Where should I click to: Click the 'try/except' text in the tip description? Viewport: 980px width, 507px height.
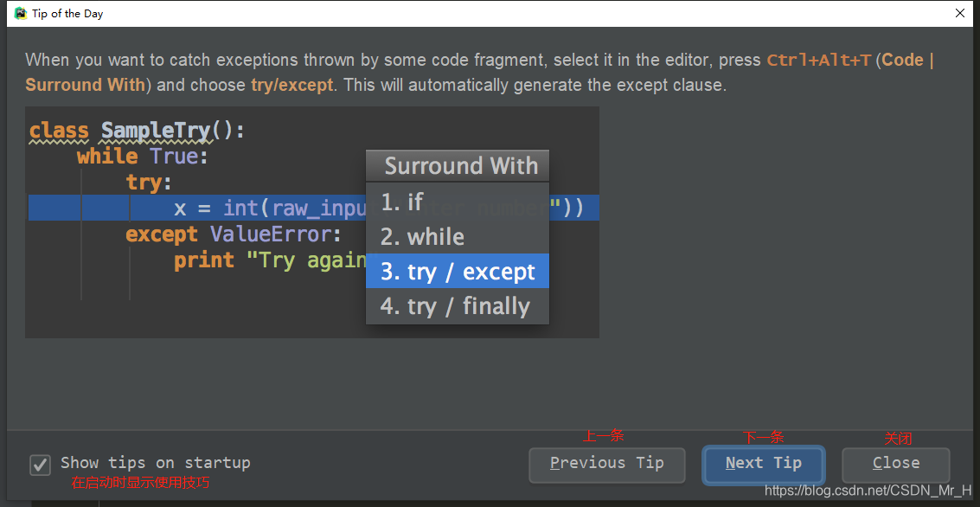(x=291, y=85)
